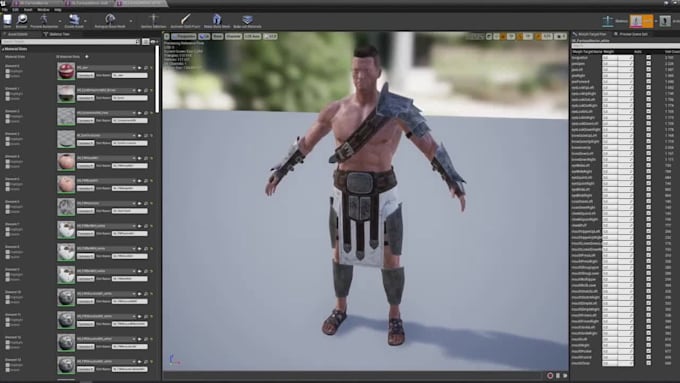Screen dimensions: 680x383
Task: Click the Reimport Base Mesh icon
Action: pyautogui.click(x=110, y=19)
